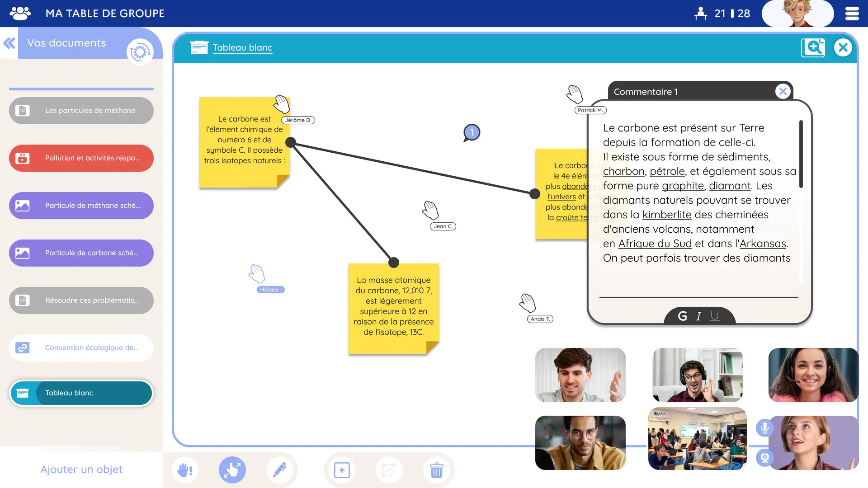Collapse the Vos documents sidebar
Screen dimensions: 868x488
[9, 43]
